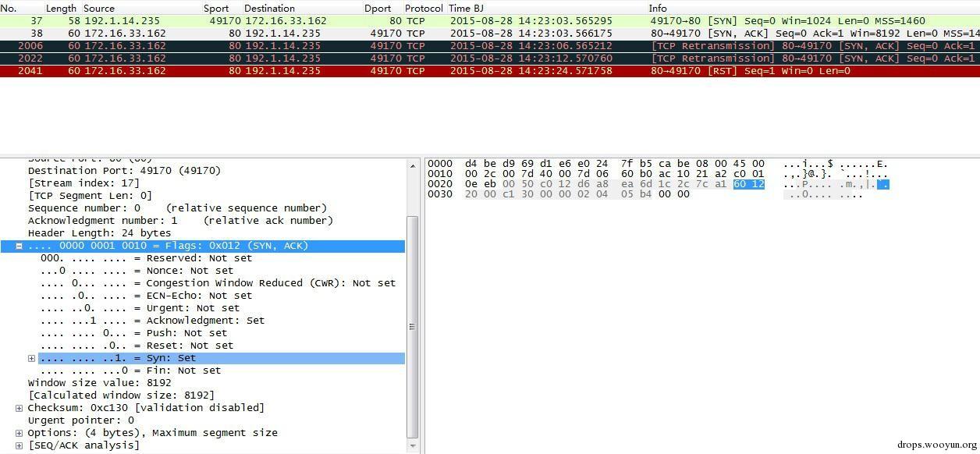Image resolution: width=980 pixels, height=454 pixels.
Task: Expand the Syn: Set tree node
Action: tap(31, 358)
